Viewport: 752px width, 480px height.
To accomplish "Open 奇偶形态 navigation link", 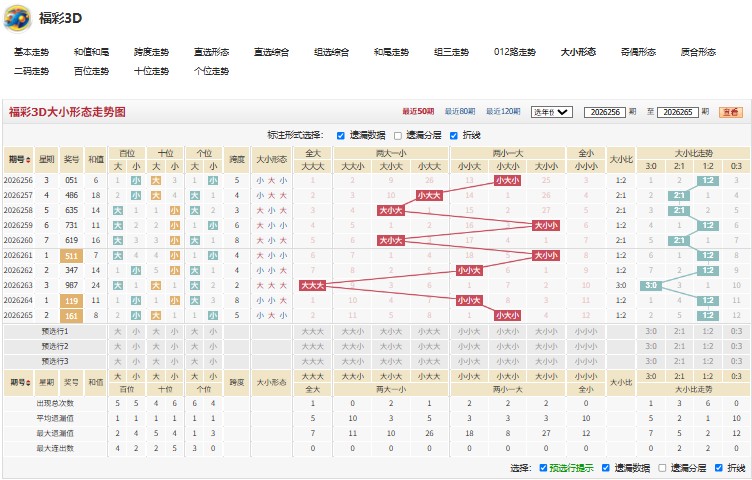I will [638, 52].
